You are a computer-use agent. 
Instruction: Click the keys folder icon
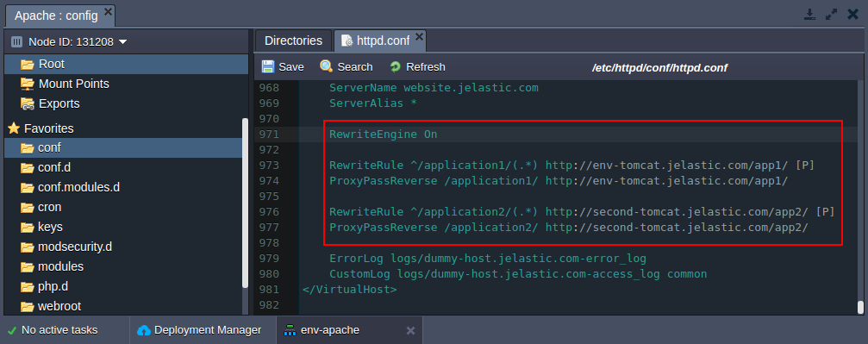click(x=27, y=227)
